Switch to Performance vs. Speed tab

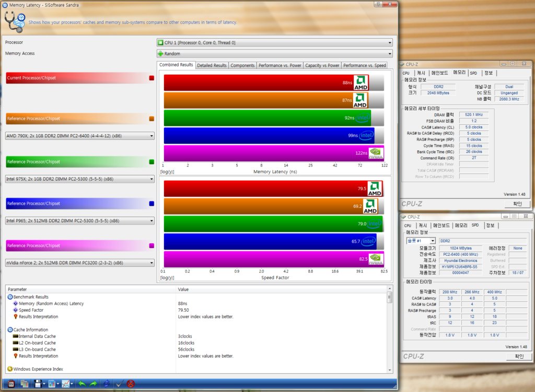364,65
